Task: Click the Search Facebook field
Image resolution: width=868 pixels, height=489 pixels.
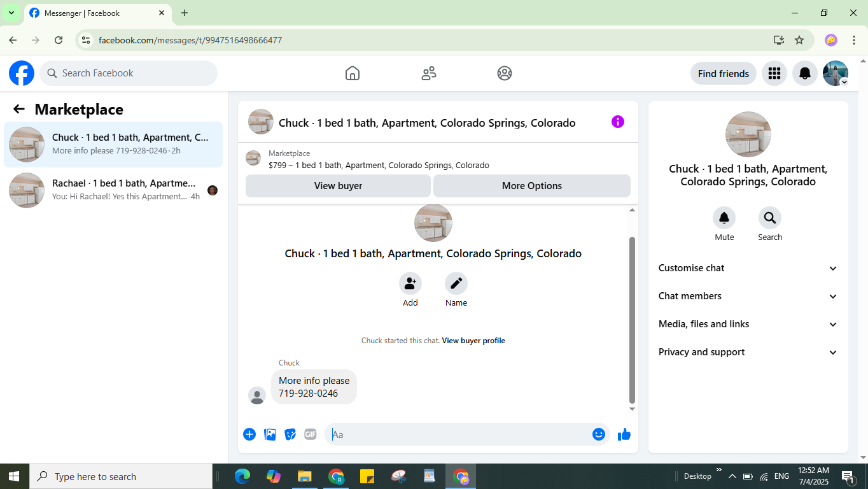Action: pyautogui.click(x=129, y=73)
